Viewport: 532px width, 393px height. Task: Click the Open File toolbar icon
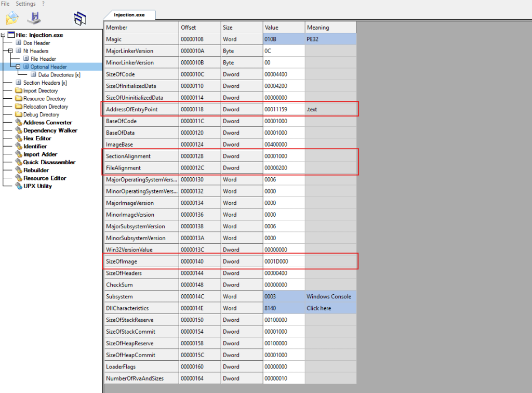coord(12,18)
